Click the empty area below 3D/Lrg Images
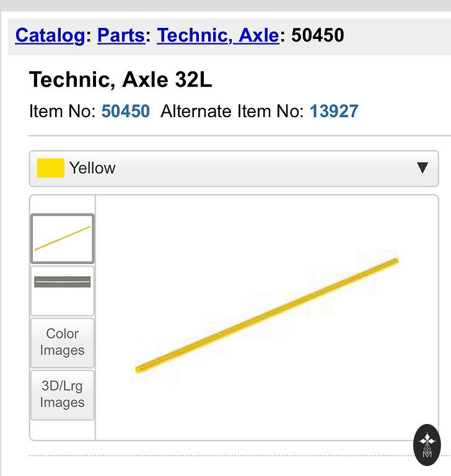 pyautogui.click(x=62, y=430)
